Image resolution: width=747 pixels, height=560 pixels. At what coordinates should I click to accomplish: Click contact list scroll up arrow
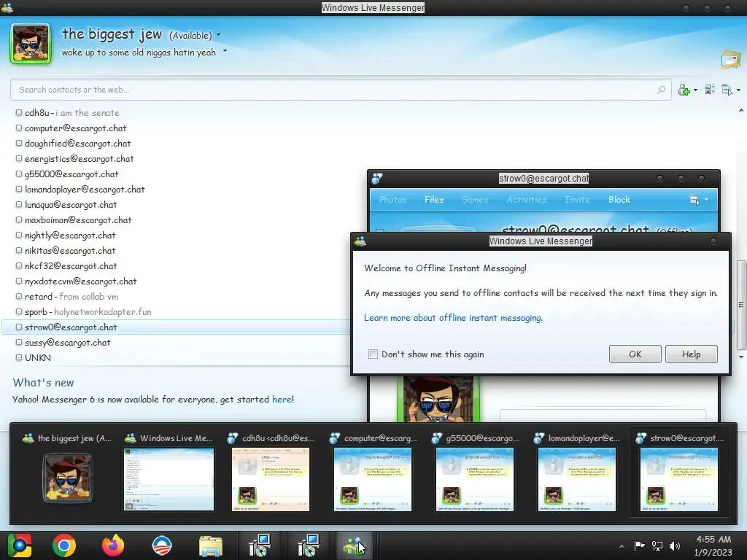[x=741, y=111]
